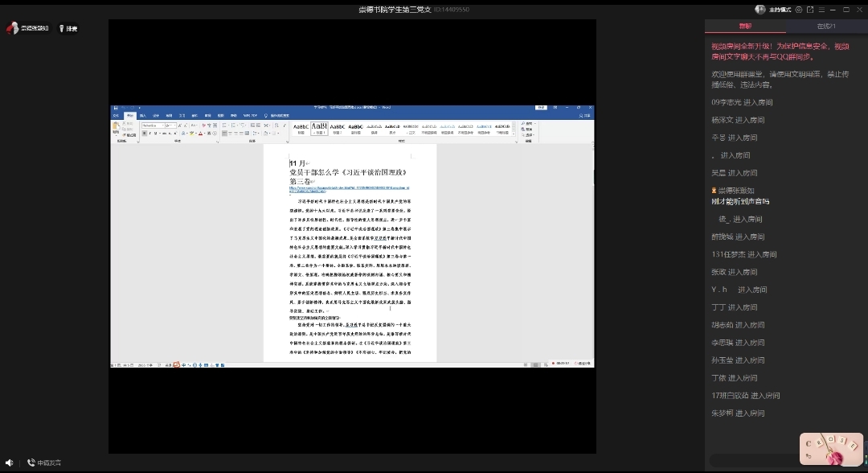Open the 在线 online members tab
This screenshot has height=473, width=868.
pos(826,27)
